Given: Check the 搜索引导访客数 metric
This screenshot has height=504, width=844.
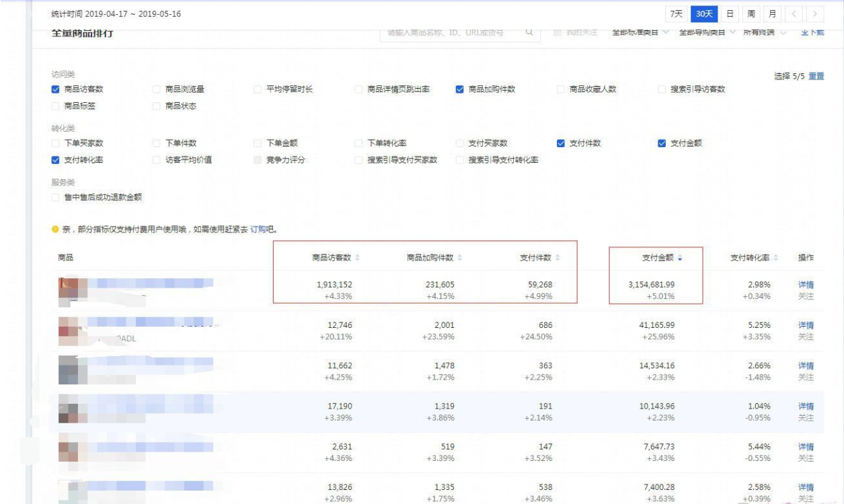Looking at the screenshot, I should 662,89.
